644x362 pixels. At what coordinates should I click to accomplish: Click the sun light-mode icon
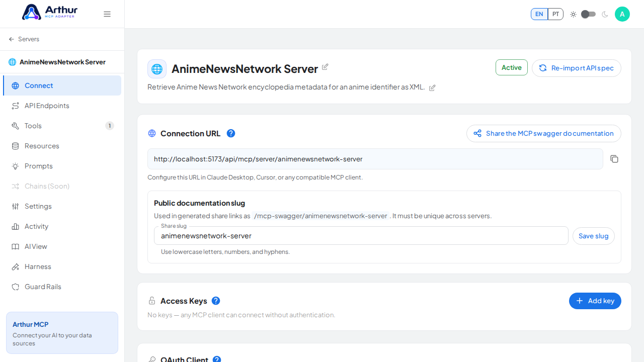click(573, 14)
